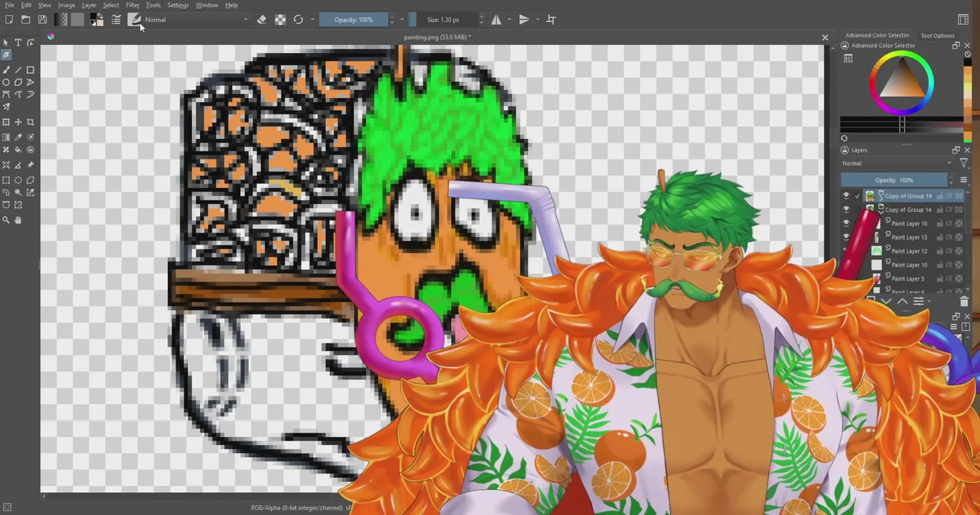Select the Pan hand tool
The image size is (980, 515).
19,220
